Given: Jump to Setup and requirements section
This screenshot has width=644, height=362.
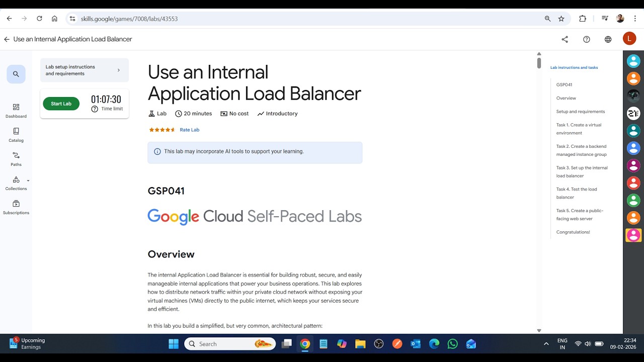Looking at the screenshot, I should pyautogui.click(x=581, y=112).
